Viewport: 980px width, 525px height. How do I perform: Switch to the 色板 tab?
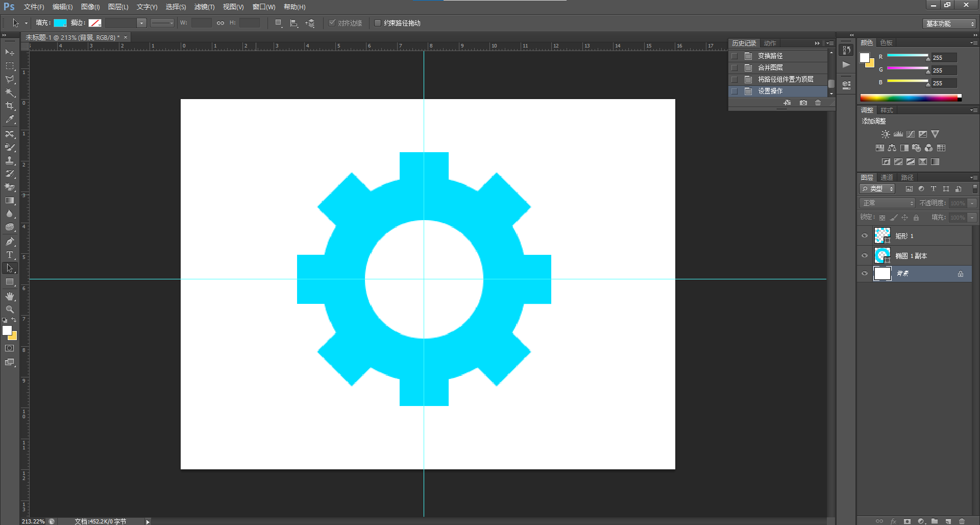[x=886, y=42]
